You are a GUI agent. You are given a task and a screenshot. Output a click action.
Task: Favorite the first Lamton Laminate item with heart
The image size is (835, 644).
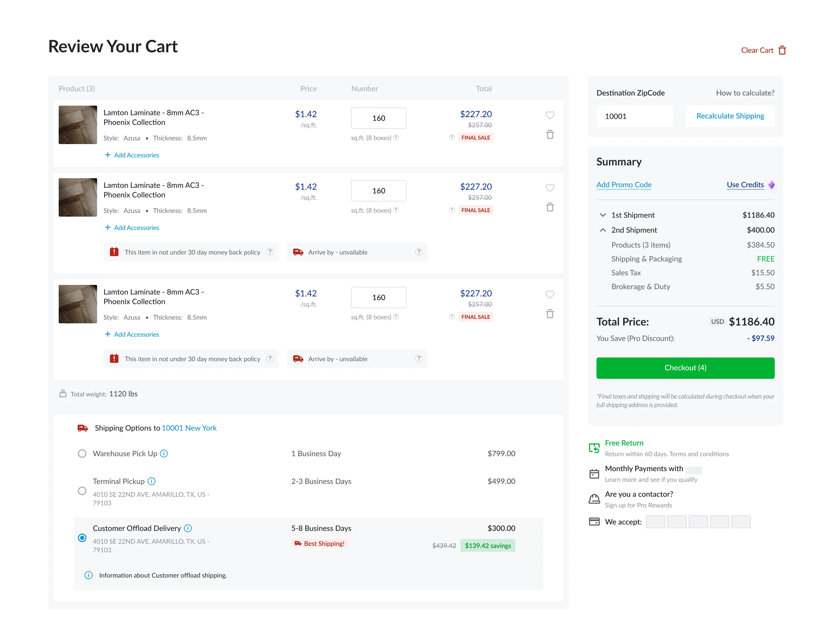click(550, 115)
